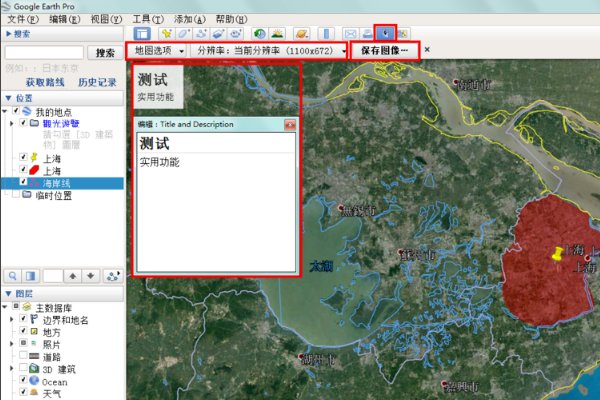The image size is (600, 400).
Task: Open the 编辑 menu
Action: (x=65, y=19)
